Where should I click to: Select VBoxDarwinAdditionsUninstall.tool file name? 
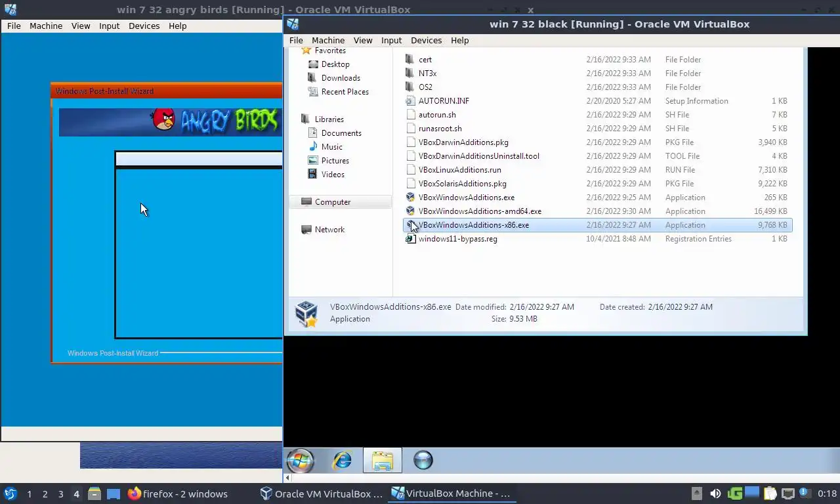(479, 156)
